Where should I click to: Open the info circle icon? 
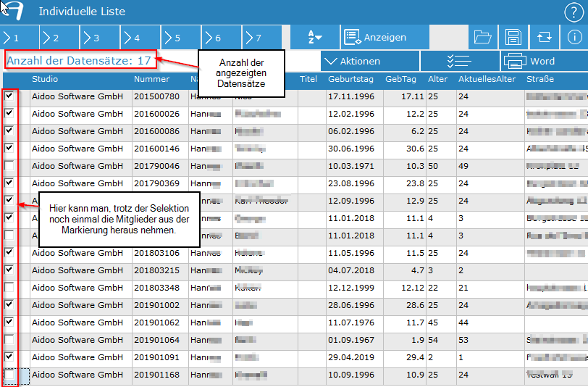tap(574, 37)
